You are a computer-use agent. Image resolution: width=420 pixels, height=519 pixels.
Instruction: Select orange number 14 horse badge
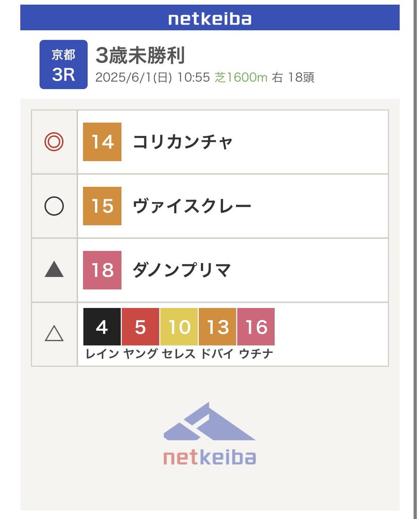[102, 142]
